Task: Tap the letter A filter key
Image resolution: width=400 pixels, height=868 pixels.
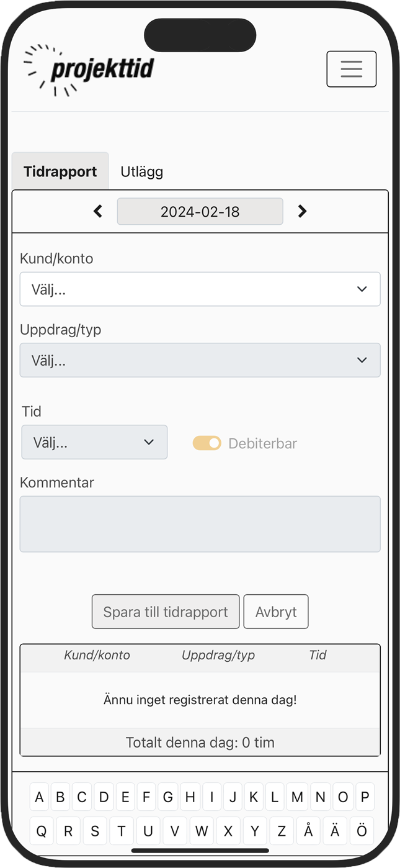Action: (39, 797)
